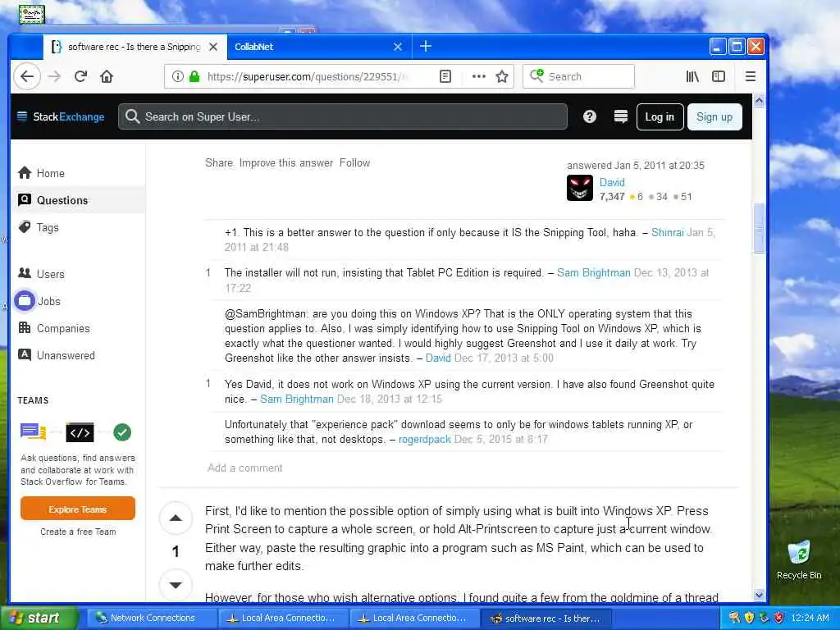840x630 pixels.
Task: Go back with the browser back arrow
Action: [27, 76]
